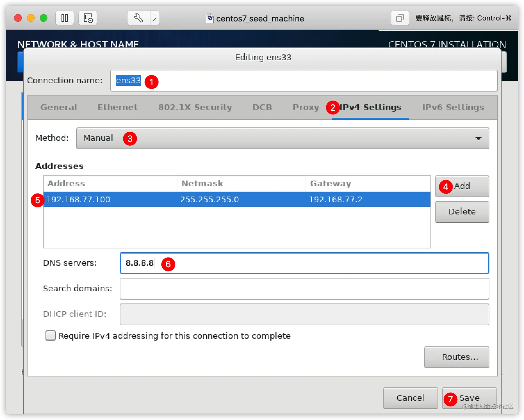Open the 802.1X Security tab
The height and width of the screenshot is (420, 524).
click(x=195, y=107)
